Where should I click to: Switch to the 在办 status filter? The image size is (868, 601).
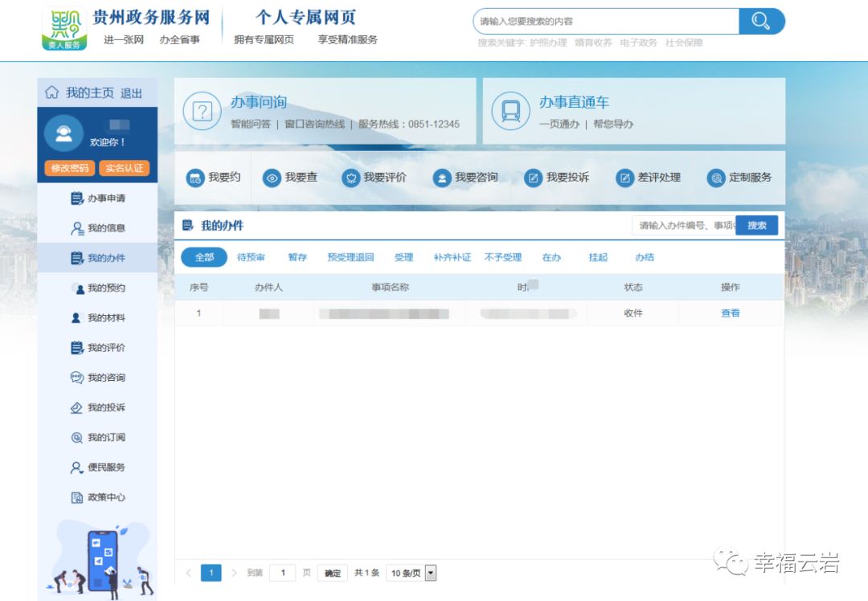(551, 257)
